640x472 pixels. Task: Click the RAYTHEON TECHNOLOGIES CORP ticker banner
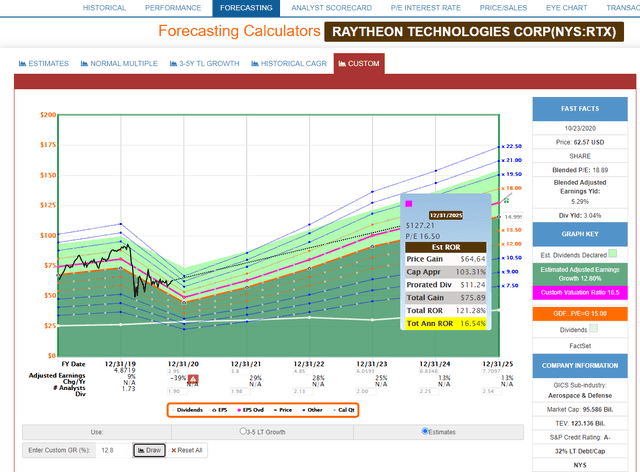474,32
